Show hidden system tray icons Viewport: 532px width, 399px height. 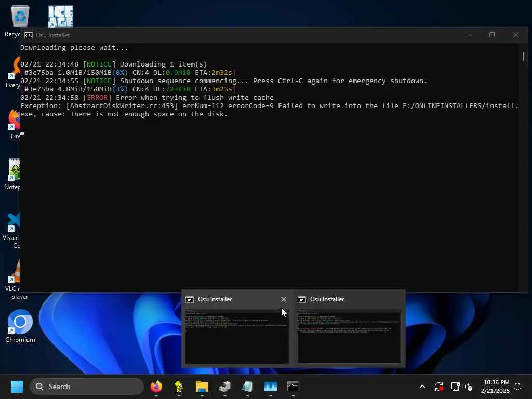coord(422,387)
